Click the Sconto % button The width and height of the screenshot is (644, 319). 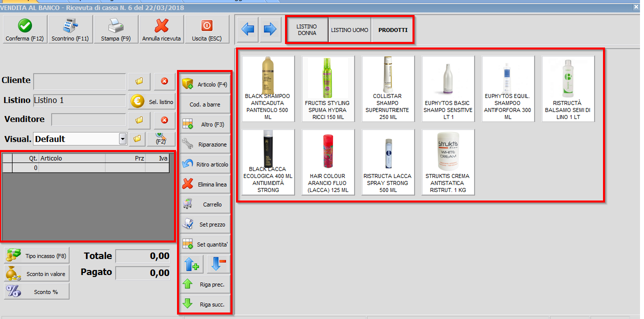37,291
